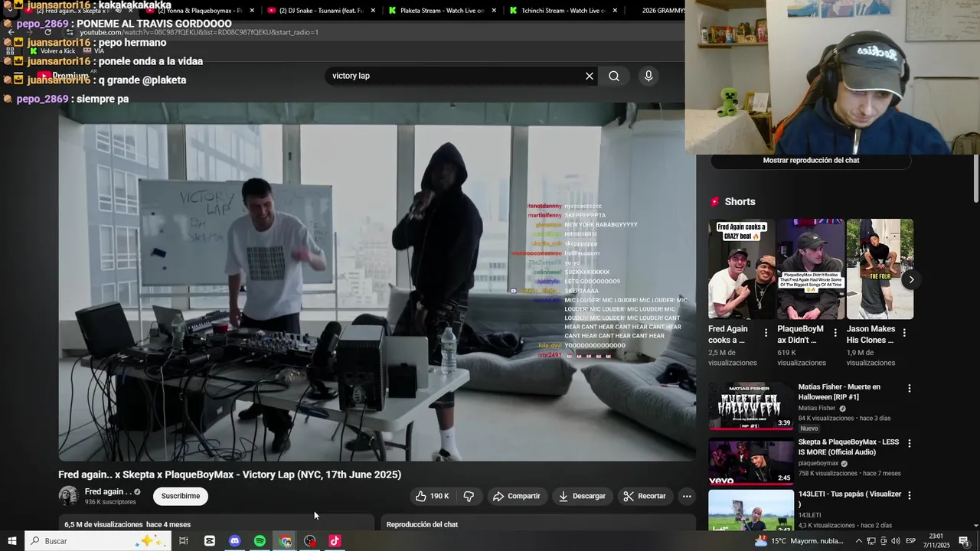The image size is (980, 551).
Task: Open the volume speaker tray icon
Action: [895, 541]
